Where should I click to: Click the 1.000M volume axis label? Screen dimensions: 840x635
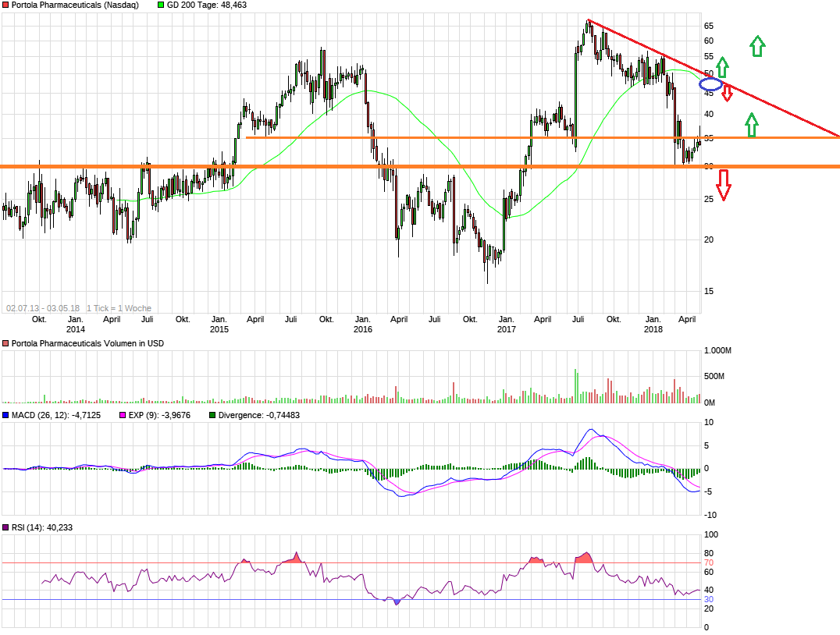pyautogui.click(x=718, y=351)
